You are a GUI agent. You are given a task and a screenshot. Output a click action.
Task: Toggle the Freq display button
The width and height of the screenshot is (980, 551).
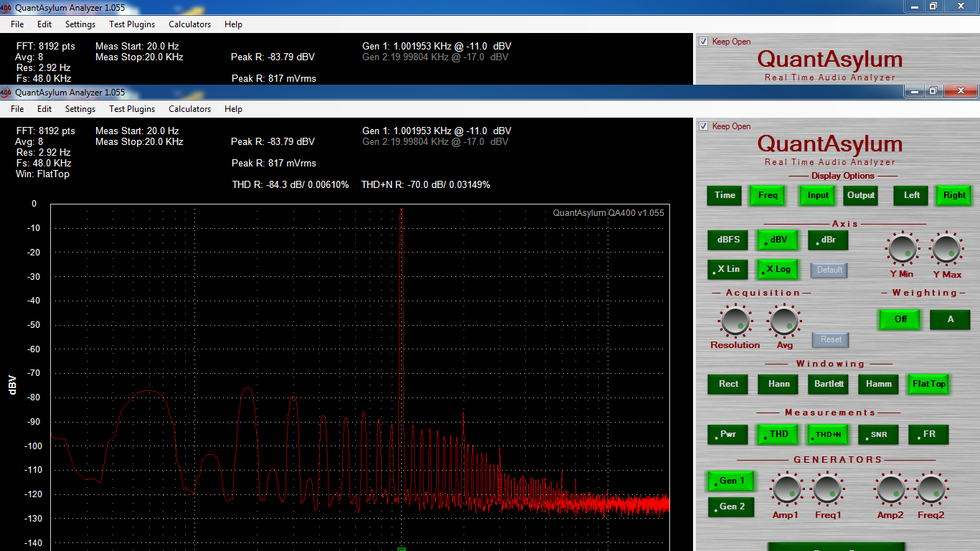pos(768,195)
